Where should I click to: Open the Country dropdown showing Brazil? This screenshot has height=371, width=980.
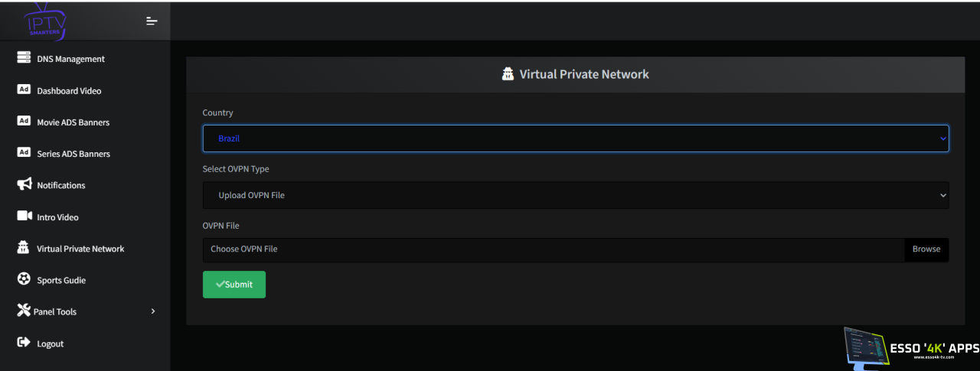575,138
